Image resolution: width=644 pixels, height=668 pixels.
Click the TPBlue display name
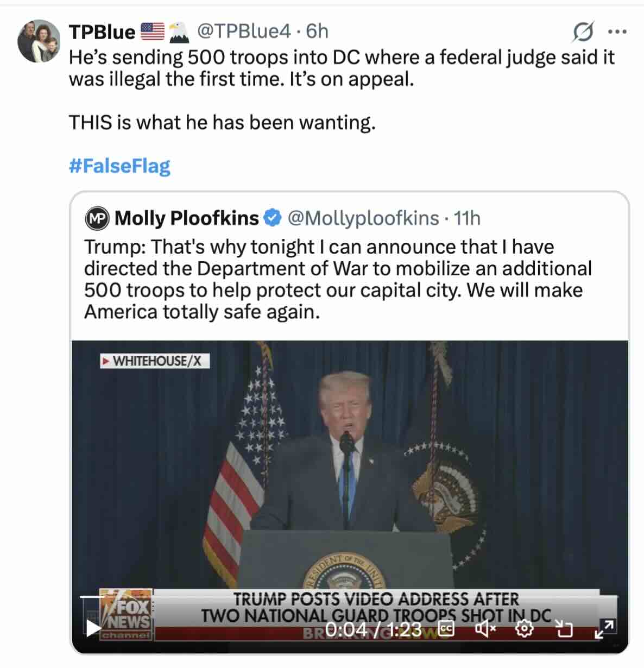[102, 32]
